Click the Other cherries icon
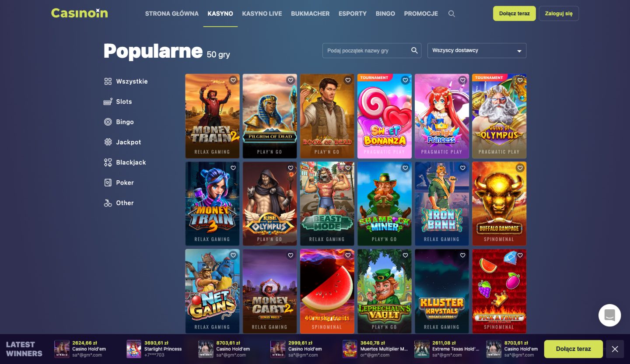Image resolution: width=630 pixels, height=364 pixels. (108, 203)
